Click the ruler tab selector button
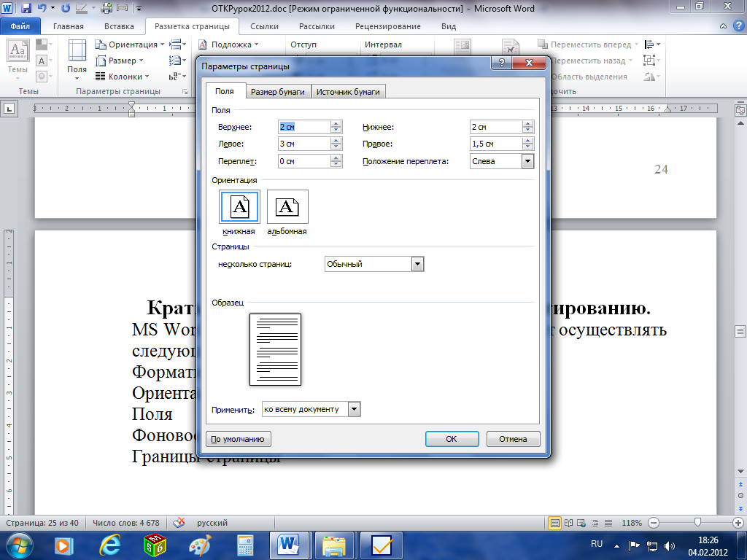The image size is (747, 560). [x=9, y=109]
